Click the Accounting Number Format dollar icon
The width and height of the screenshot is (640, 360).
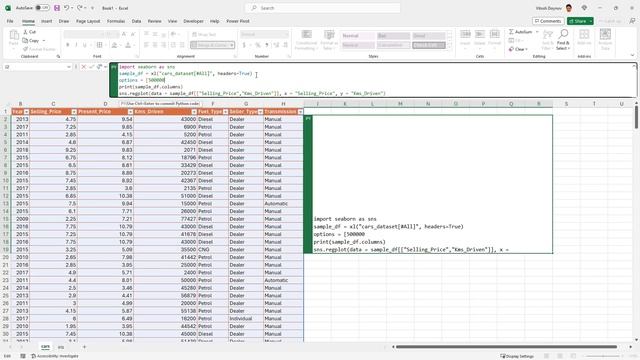[x=244, y=45]
